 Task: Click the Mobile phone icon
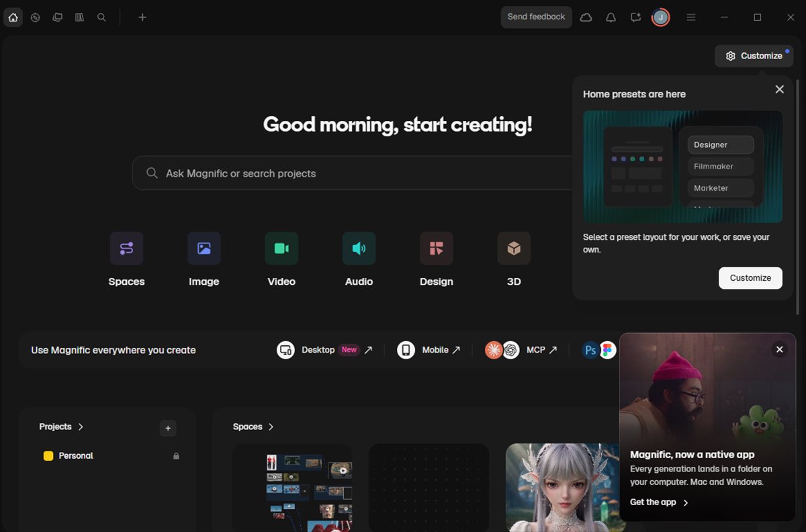406,350
